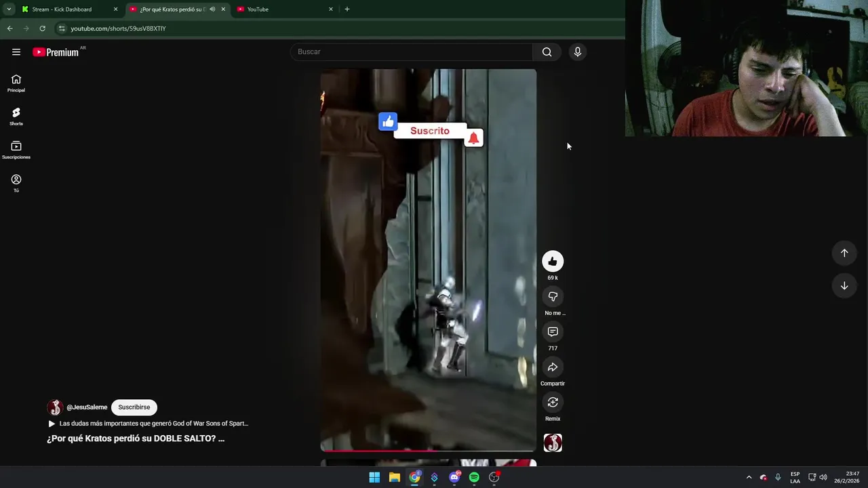Open network settings tray icon
Screen dimensions: 868x488
812,477
